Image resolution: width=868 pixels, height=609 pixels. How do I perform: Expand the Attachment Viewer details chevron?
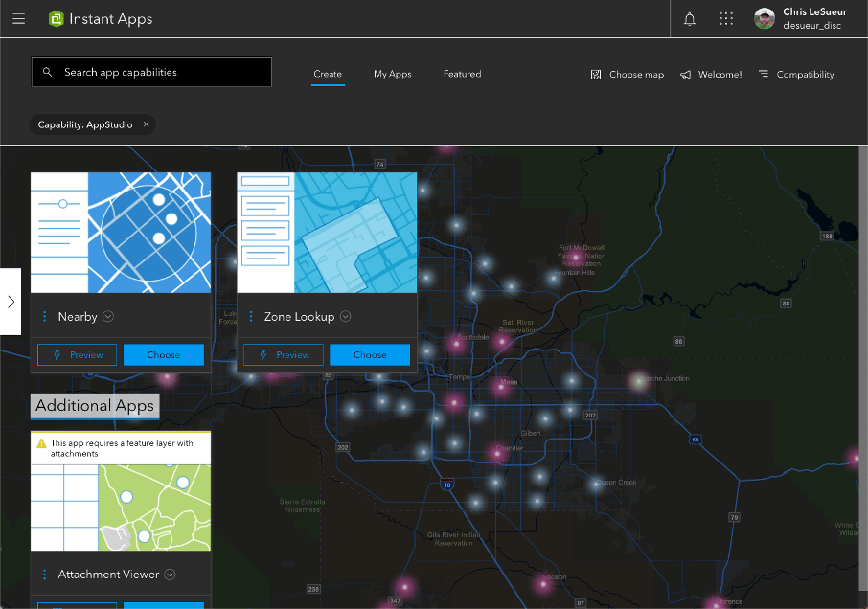click(170, 575)
